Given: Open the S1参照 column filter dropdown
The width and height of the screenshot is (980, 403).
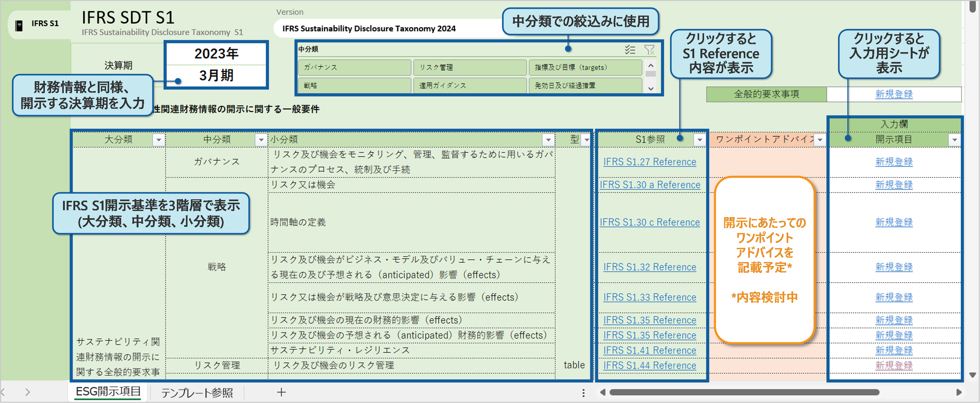Looking at the screenshot, I should pyautogui.click(x=700, y=140).
